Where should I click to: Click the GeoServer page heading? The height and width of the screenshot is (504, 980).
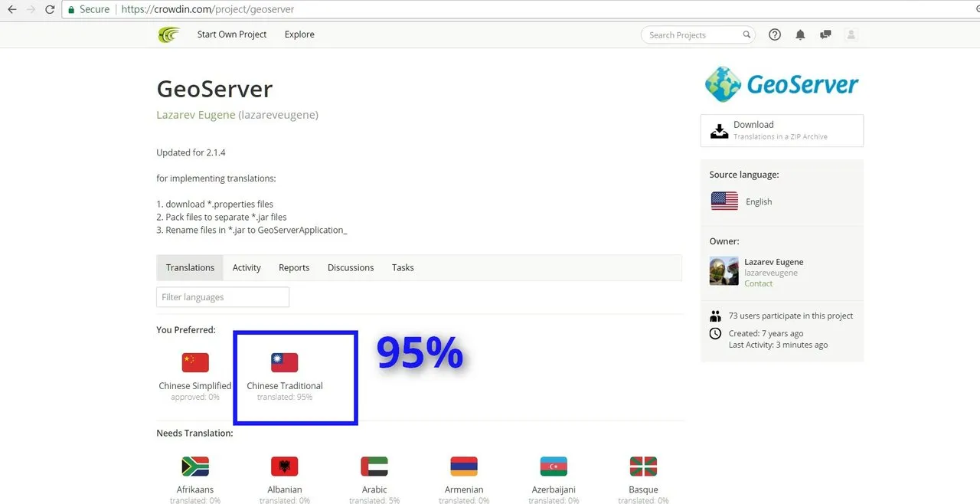214,89
